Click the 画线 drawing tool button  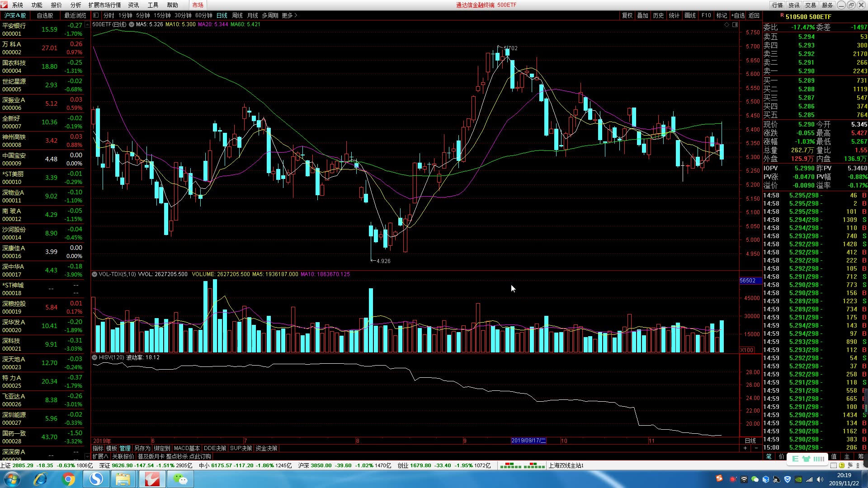(690, 15)
